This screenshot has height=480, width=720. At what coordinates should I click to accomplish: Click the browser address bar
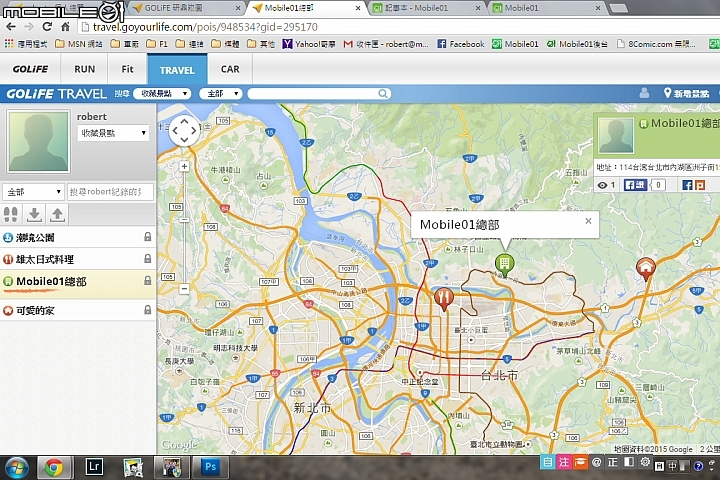tap(399, 27)
